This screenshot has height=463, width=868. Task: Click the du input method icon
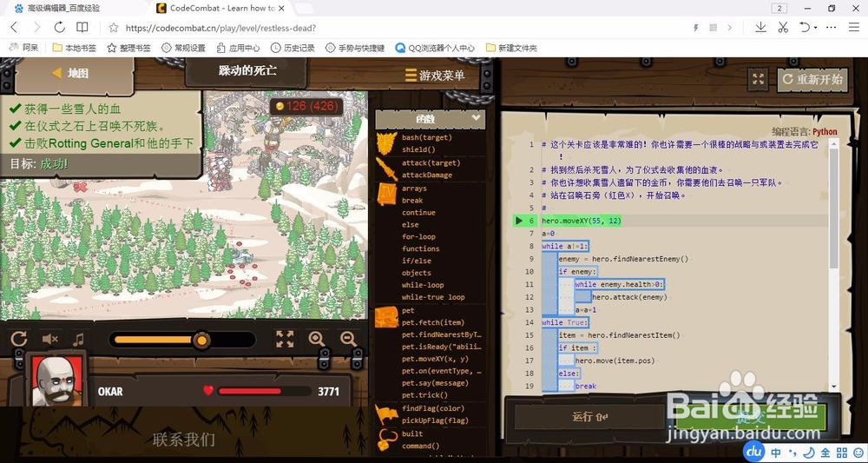pyautogui.click(x=753, y=452)
